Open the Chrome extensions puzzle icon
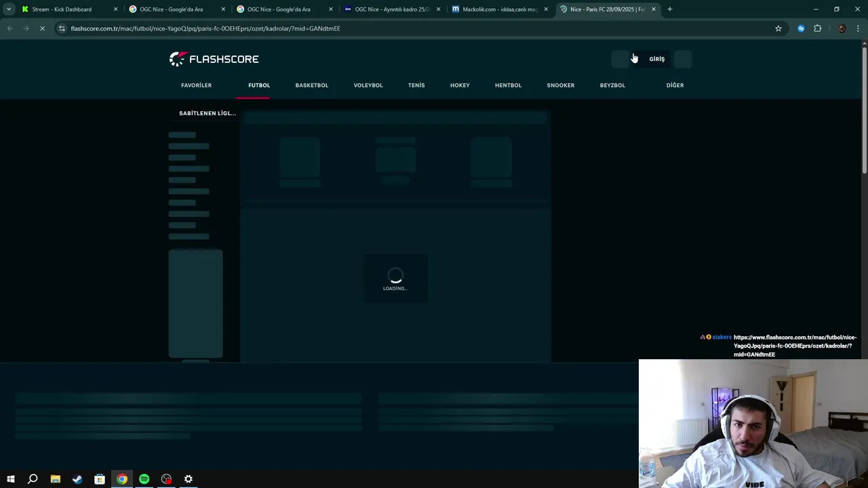The width and height of the screenshot is (868, 488). (x=817, y=28)
